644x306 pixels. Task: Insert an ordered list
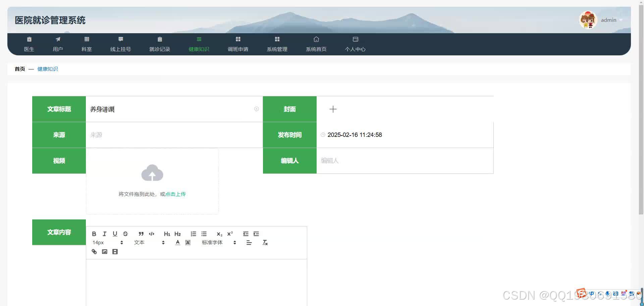click(x=193, y=234)
